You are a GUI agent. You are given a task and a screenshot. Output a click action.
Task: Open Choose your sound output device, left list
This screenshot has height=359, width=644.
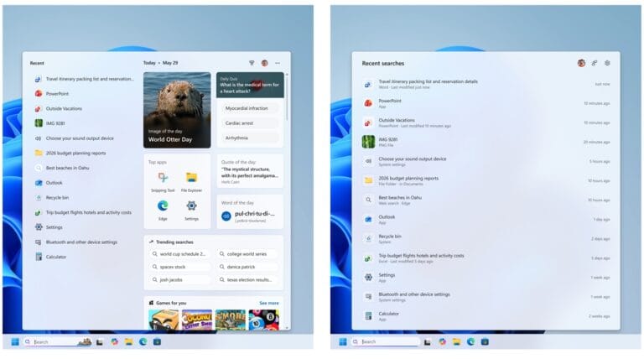(84, 138)
